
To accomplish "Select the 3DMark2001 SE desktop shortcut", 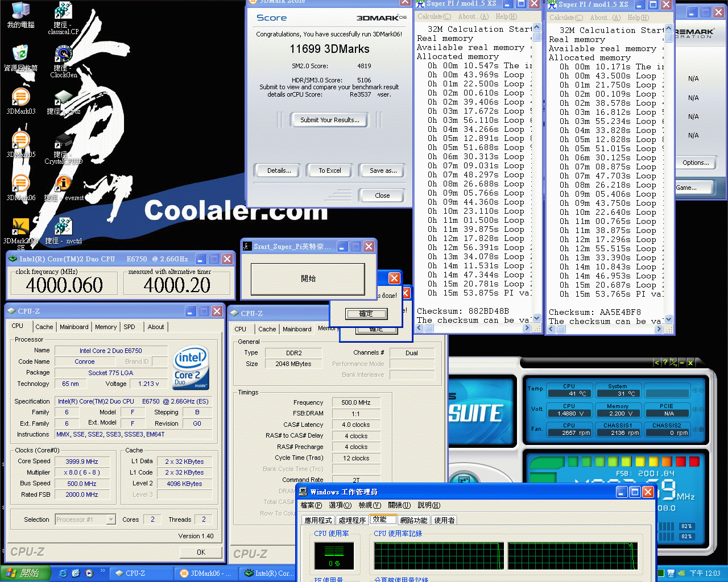I will tap(20, 234).
